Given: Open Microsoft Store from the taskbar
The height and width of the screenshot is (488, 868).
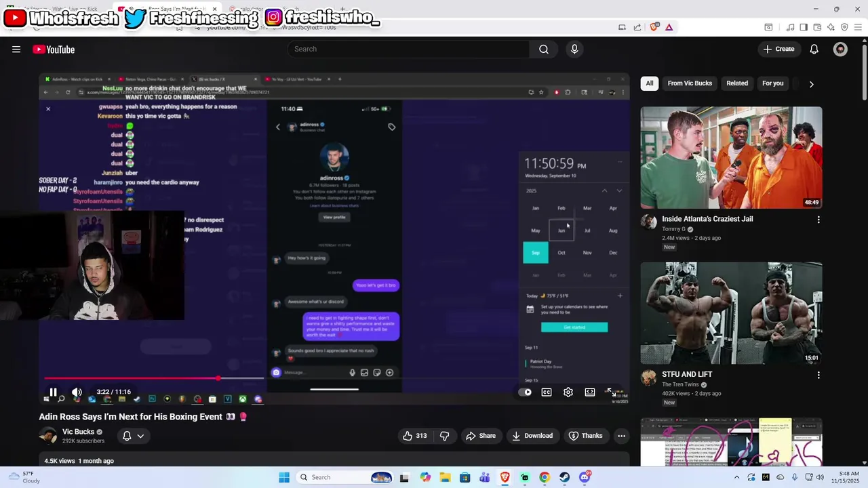Looking at the screenshot, I should [x=465, y=477].
